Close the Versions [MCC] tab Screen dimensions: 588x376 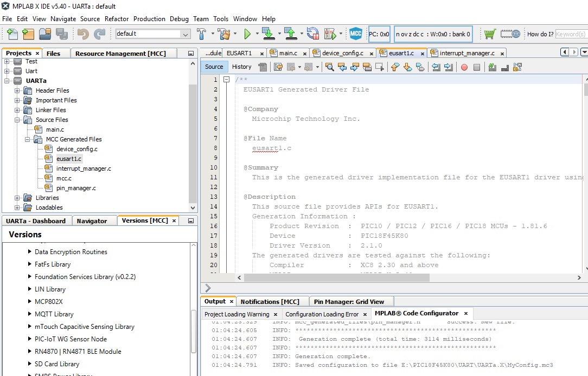(x=174, y=221)
